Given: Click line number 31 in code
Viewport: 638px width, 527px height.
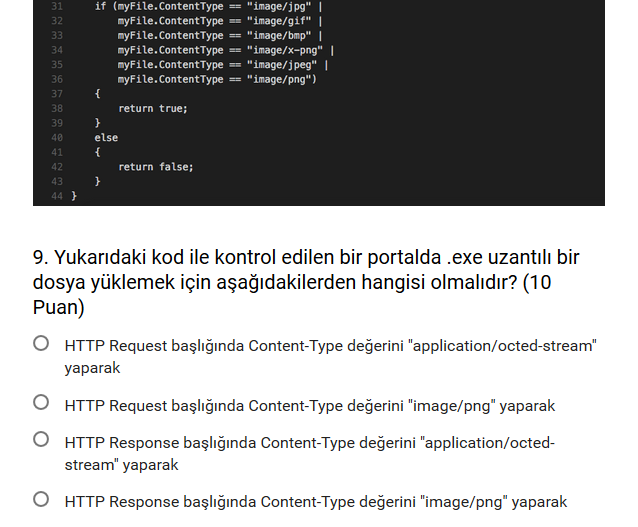Looking at the screenshot, I should pos(56,6).
